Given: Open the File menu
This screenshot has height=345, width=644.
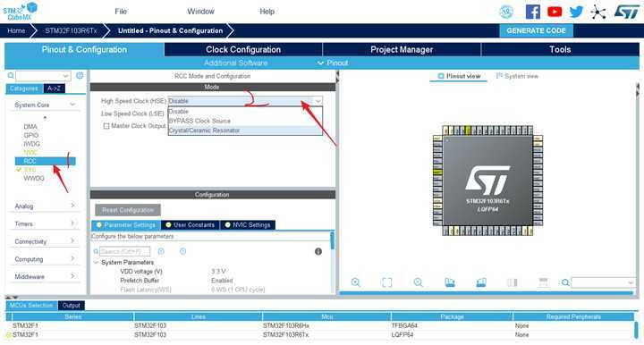Looking at the screenshot, I should pyautogui.click(x=121, y=12).
